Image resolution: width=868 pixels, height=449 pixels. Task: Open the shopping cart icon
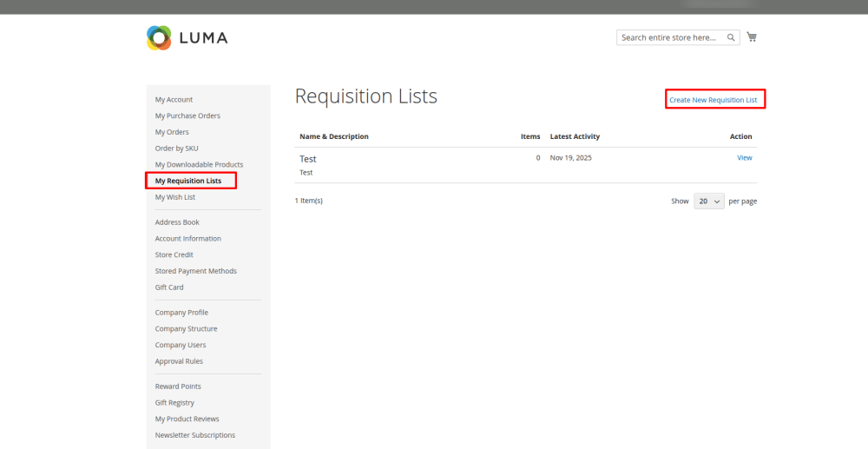pos(752,37)
